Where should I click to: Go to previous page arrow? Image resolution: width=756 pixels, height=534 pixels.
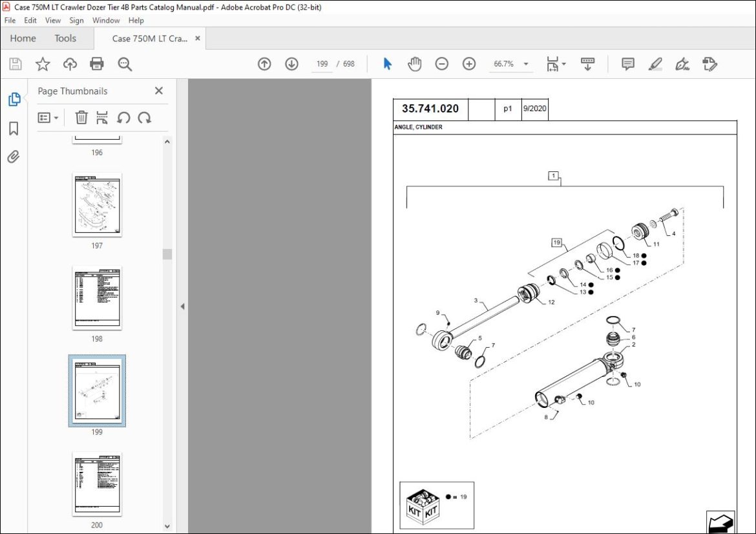[x=264, y=63]
